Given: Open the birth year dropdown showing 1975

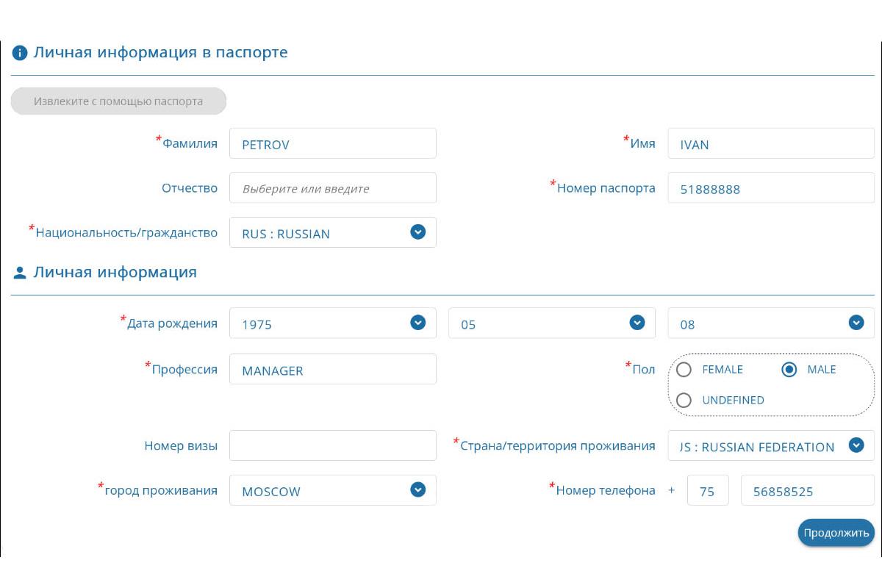Looking at the screenshot, I should [x=333, y=323].
